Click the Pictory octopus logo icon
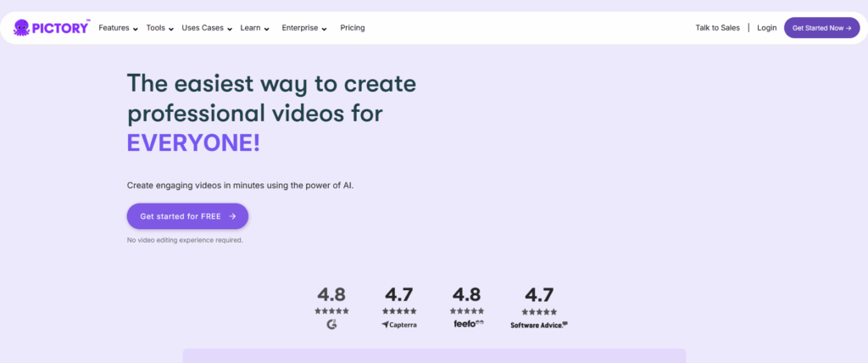 click(21, 27)
